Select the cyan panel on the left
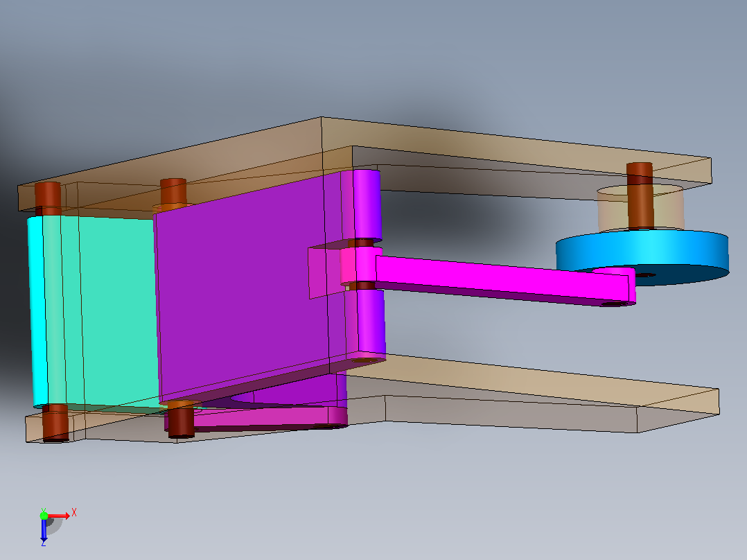 tap(94, 312)
